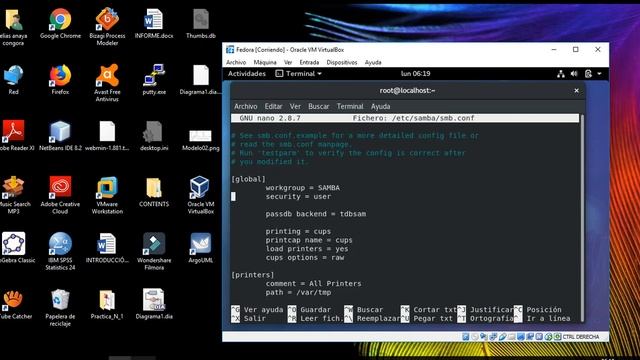
Task: Click the 'passdb backend = tdbsam' line
Action: (x=316, y=214)
